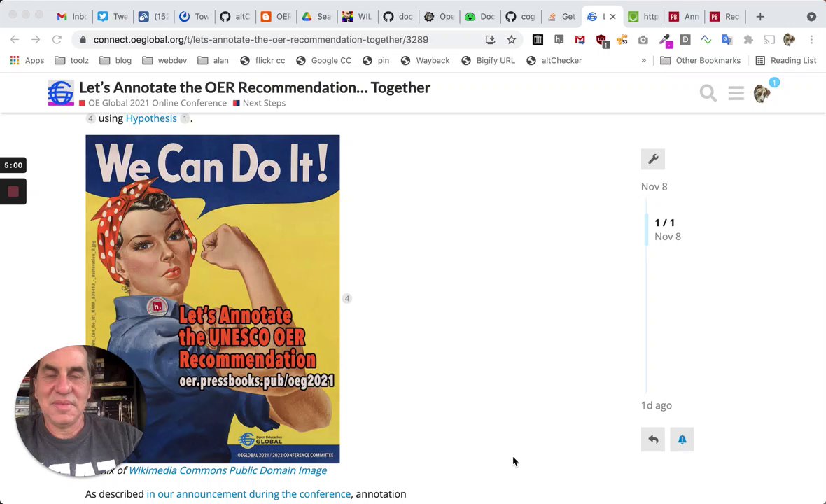Viewport: 826px width, 504px height.
Task: Open the uBlock shield extension icon
Action: pos(601,41)
